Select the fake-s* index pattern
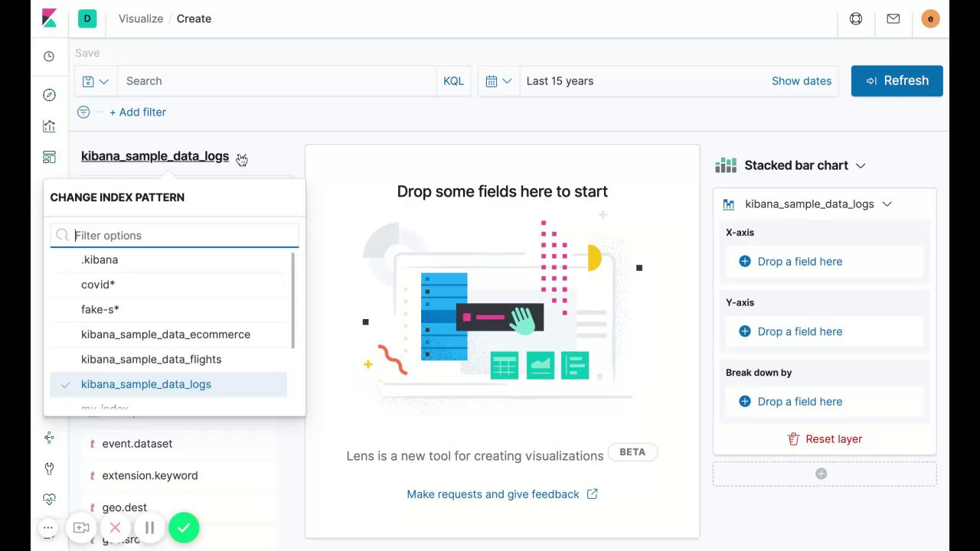 (168, 309)
